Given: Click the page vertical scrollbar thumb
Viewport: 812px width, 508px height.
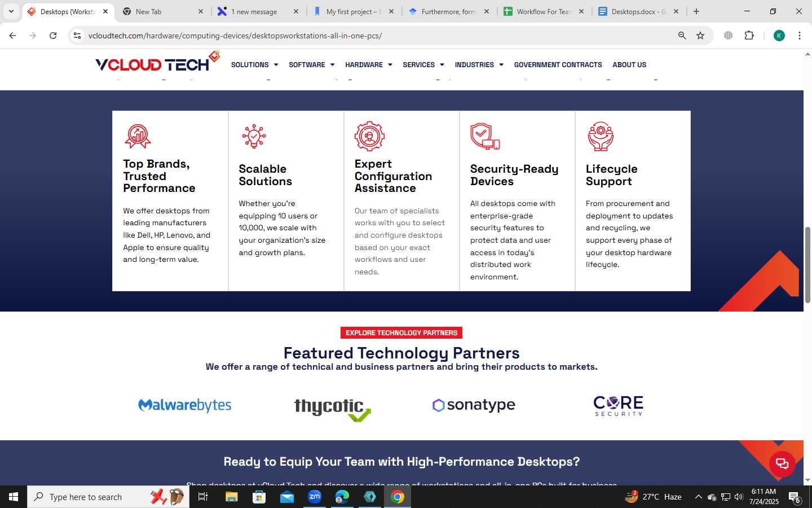Looking at the screenshot, I should click(807, 264).
